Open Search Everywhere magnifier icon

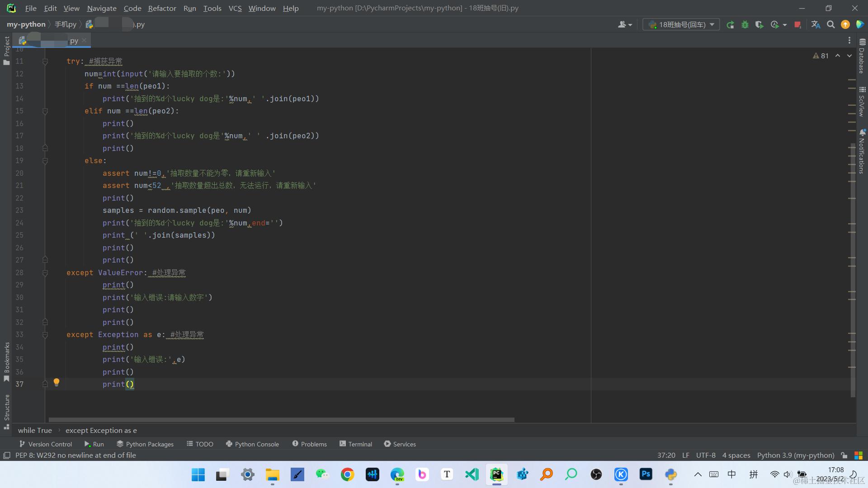click(830, 25)
